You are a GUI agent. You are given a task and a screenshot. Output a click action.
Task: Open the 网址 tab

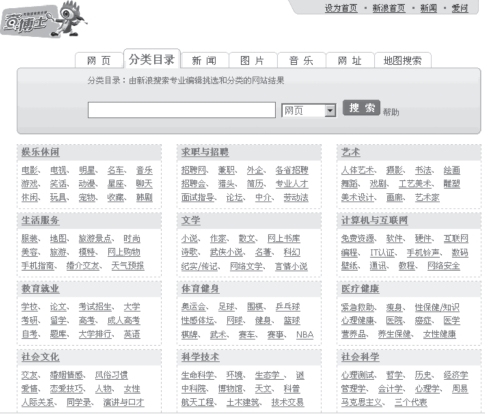(x=349, y=60)
